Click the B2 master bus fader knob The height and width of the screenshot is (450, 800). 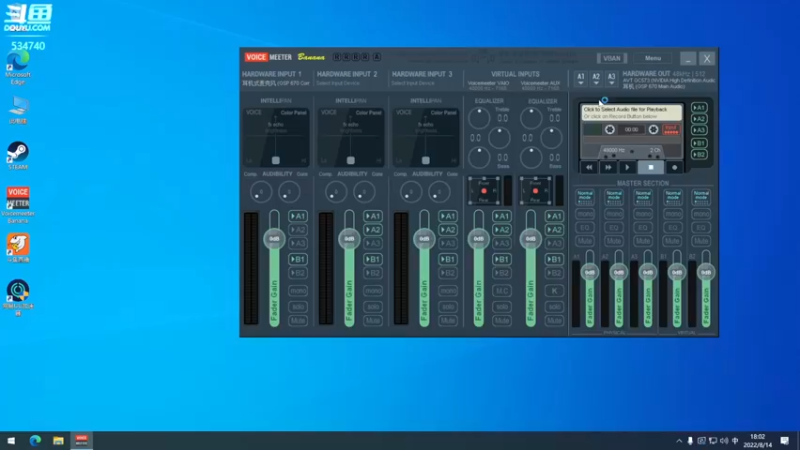pos(706,272)
